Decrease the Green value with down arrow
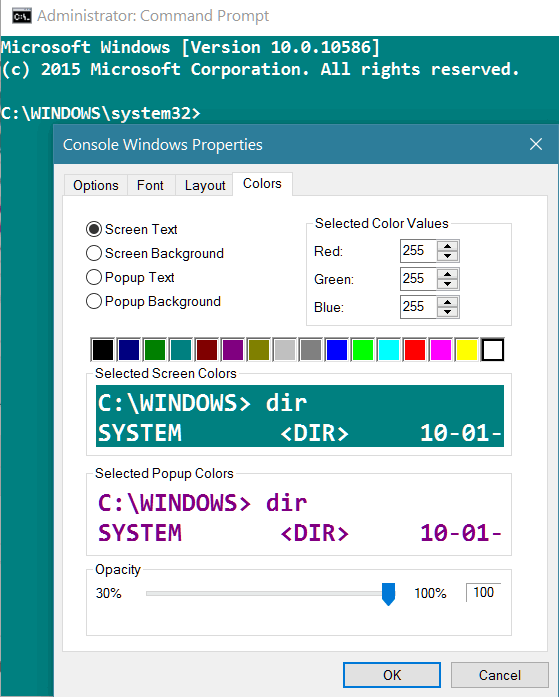Viewport: 559px width, 697px height. click(447, 284)
